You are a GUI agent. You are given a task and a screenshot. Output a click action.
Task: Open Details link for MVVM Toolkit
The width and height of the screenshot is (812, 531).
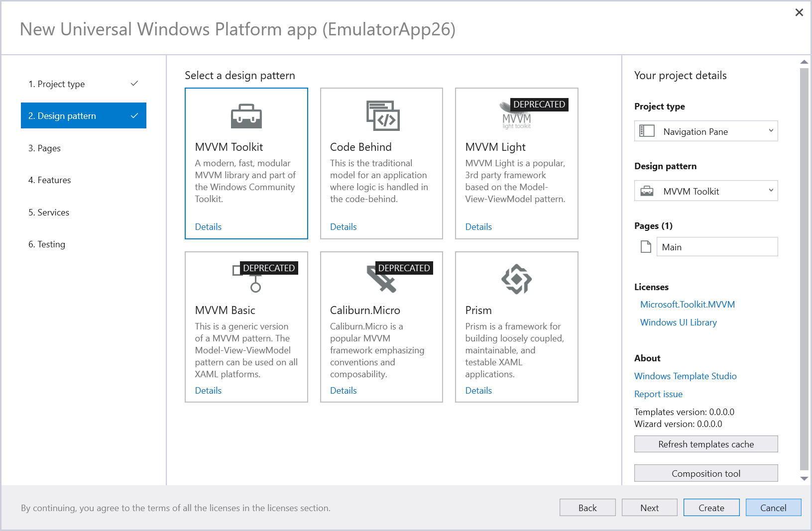pyautogui.click(x=208, y=227)
